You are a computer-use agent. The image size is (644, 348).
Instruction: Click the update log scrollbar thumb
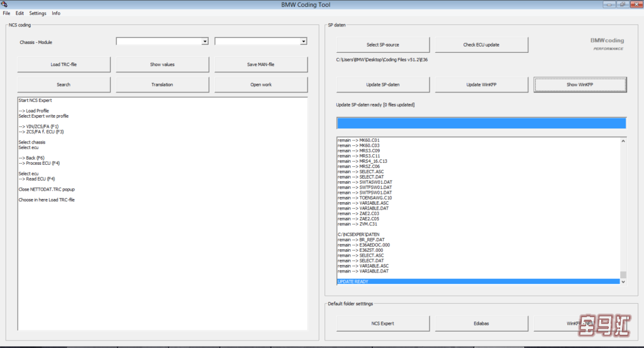(x=623, y=274)
